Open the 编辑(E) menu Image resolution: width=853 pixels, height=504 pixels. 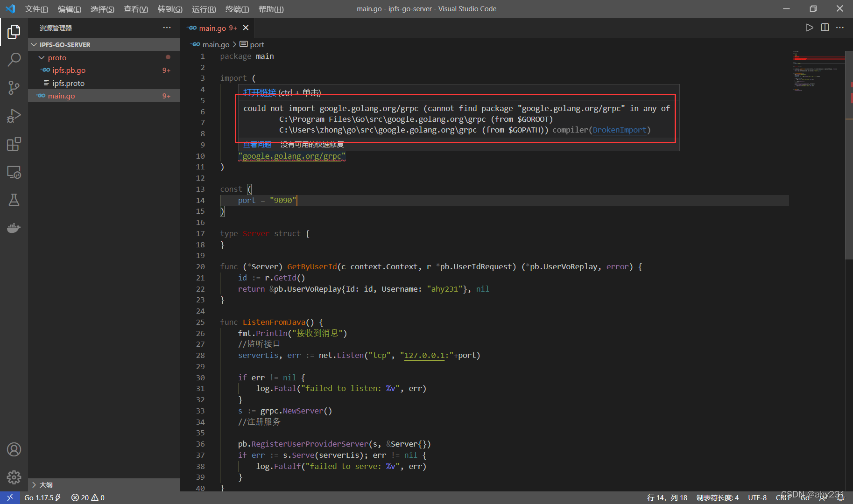(x=69, y=9)
